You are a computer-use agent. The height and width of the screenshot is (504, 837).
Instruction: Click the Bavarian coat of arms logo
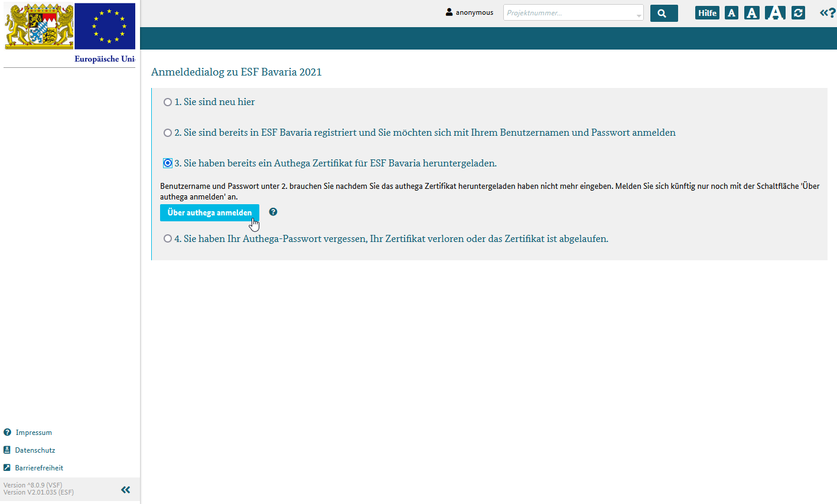40,26
